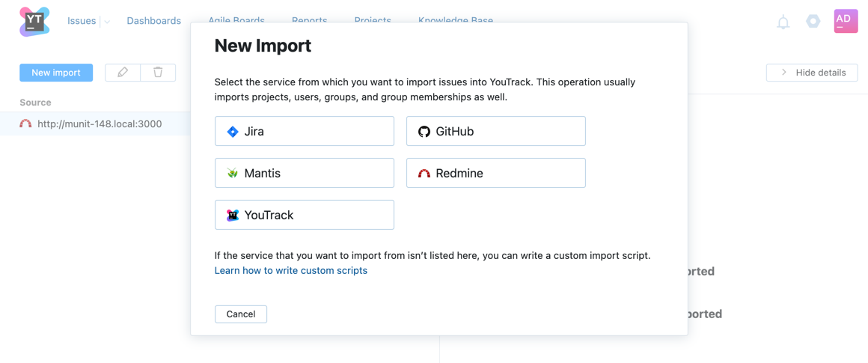868x363 pixels.
Task: Collapse details with Hide details button
Action: pyautogui.click(x=812, y=73)
